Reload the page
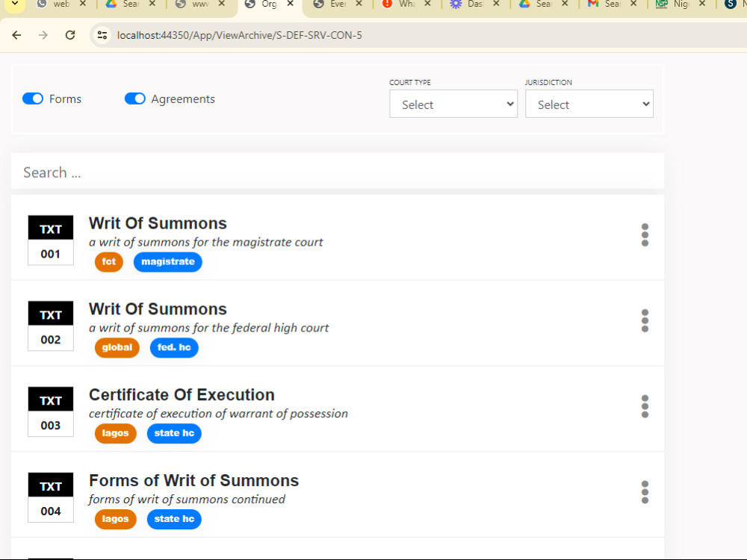The height and width of the screenshot is (560, 747). pos(70,35)
